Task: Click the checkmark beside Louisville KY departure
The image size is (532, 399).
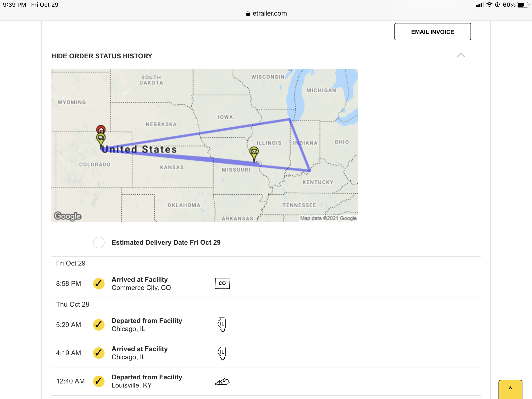Action: (x=99, y=381)
